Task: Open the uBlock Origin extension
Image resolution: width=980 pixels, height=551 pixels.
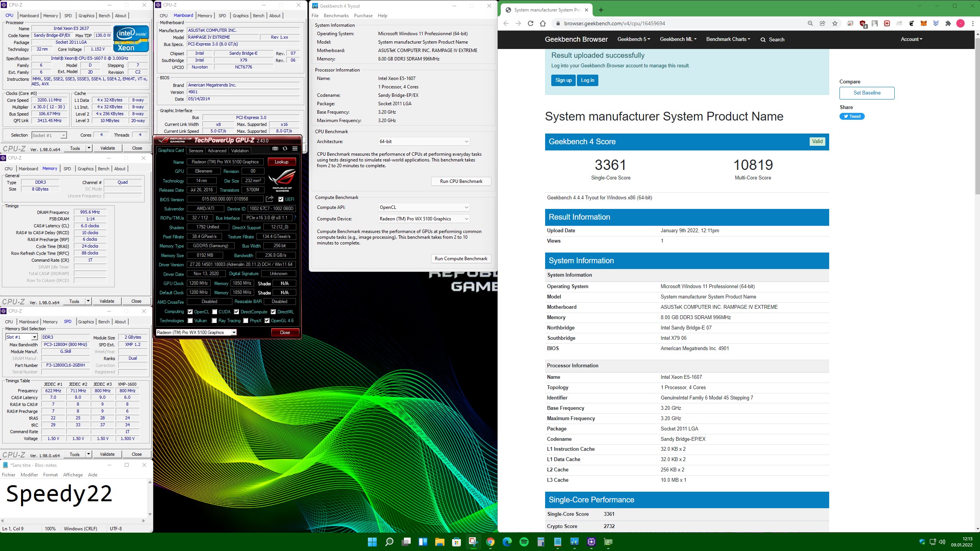Action: 863,24
